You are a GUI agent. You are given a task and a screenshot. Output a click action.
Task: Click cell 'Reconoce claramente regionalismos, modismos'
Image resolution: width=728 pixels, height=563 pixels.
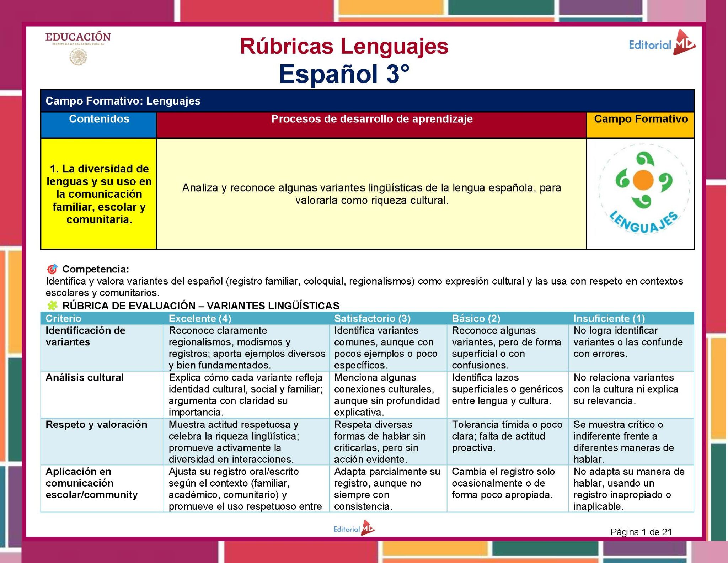(247, 348)
